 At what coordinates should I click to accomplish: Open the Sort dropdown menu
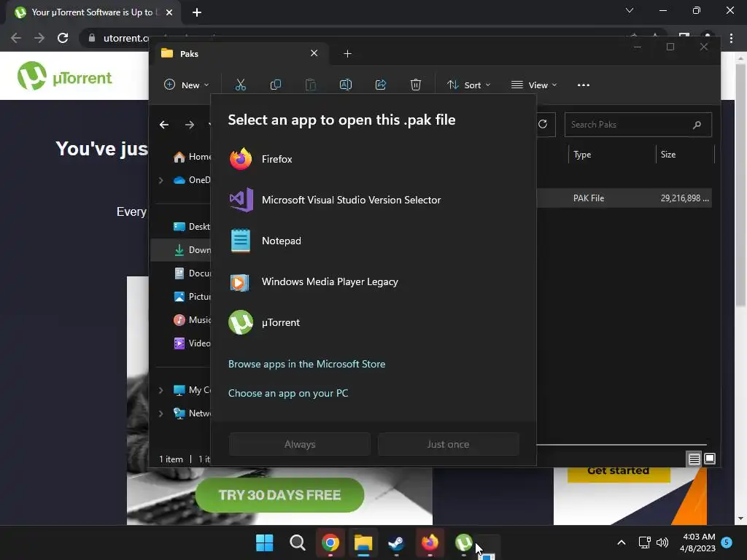pyautogui.click(x=468, y=85)
